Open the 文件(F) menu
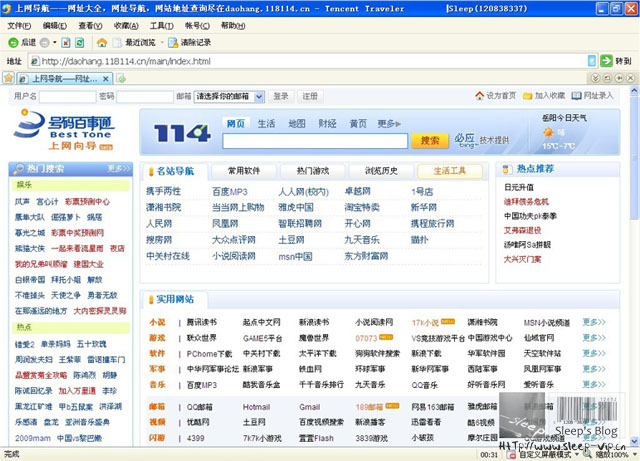Screen dimensions: 640x461 [x=19, y=26]
